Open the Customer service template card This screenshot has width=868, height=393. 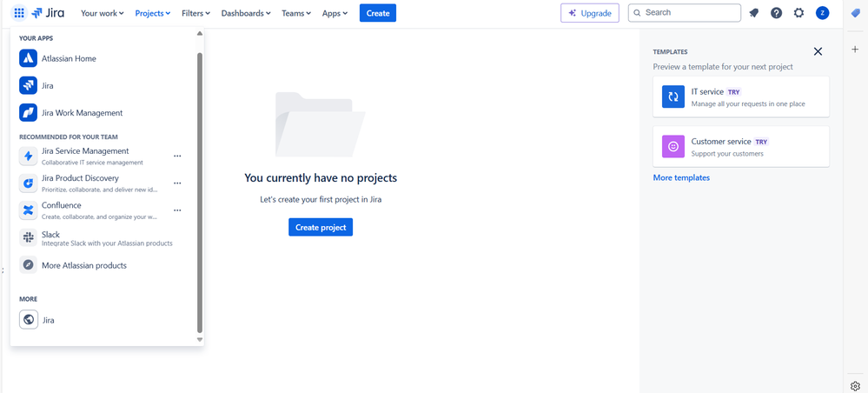[x=741, y=146]
